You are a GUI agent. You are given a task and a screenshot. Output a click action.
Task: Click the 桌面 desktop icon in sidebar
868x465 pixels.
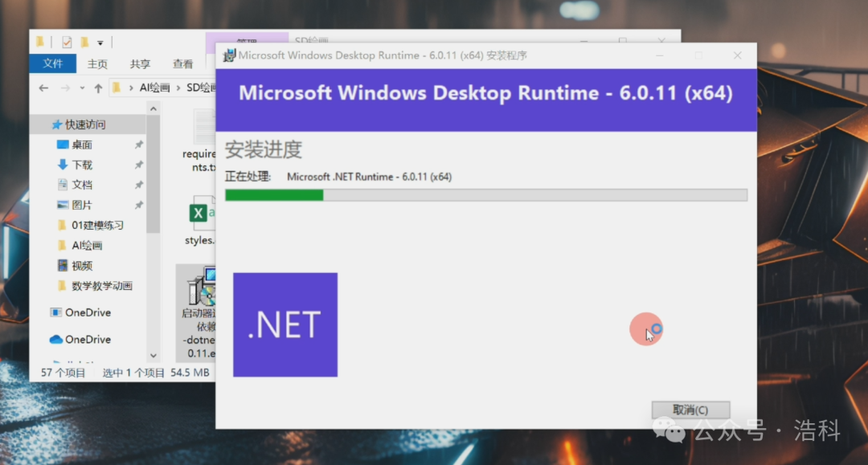63,145
